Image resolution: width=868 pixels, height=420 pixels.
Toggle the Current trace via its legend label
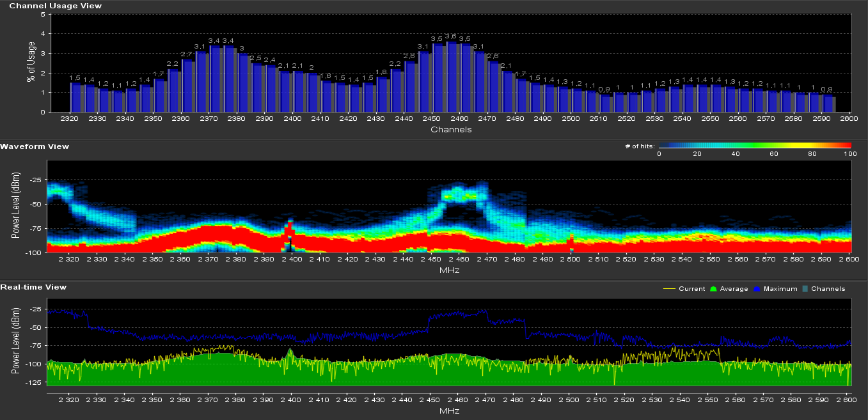[x=691, y=289]
